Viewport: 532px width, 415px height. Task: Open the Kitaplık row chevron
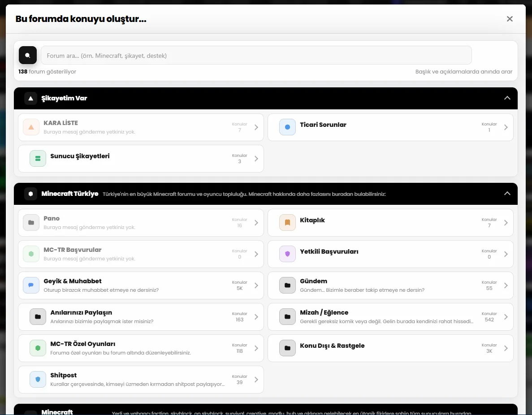click(x=506, y=223)
